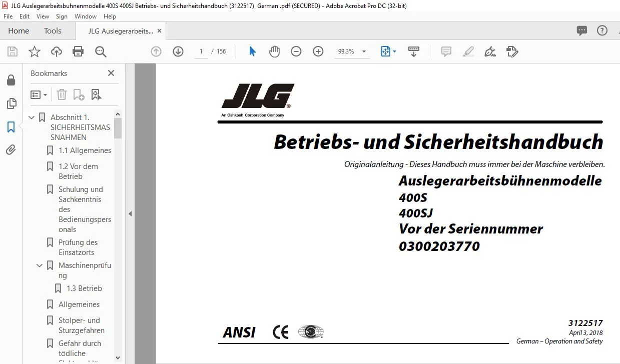
Task: Open bookmark options dropdown menu
Action: pyautogui.click(x=39, y=94)
